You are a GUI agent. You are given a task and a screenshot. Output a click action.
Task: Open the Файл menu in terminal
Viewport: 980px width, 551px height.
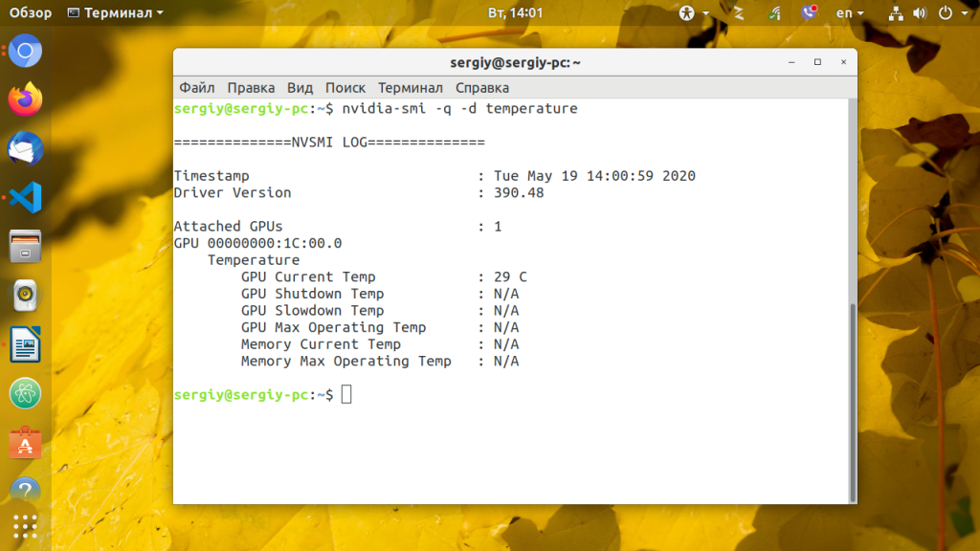[197, 87]
